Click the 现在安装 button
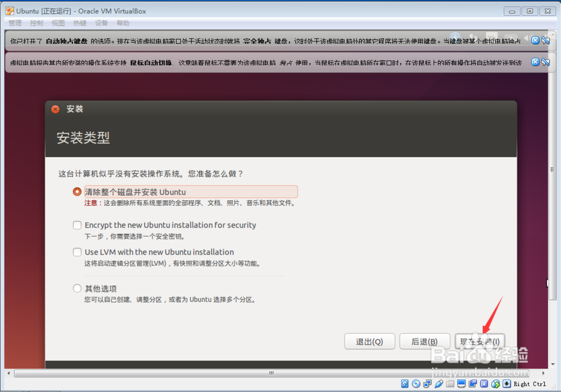Viewport: 561px width, 392px height. tap(480, 341)
